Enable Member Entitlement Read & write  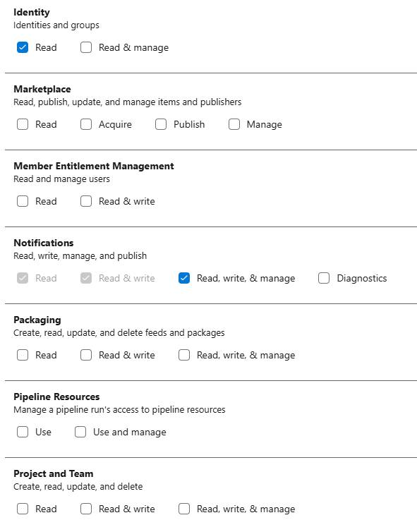pyautogui.click(x=86, y=201)
